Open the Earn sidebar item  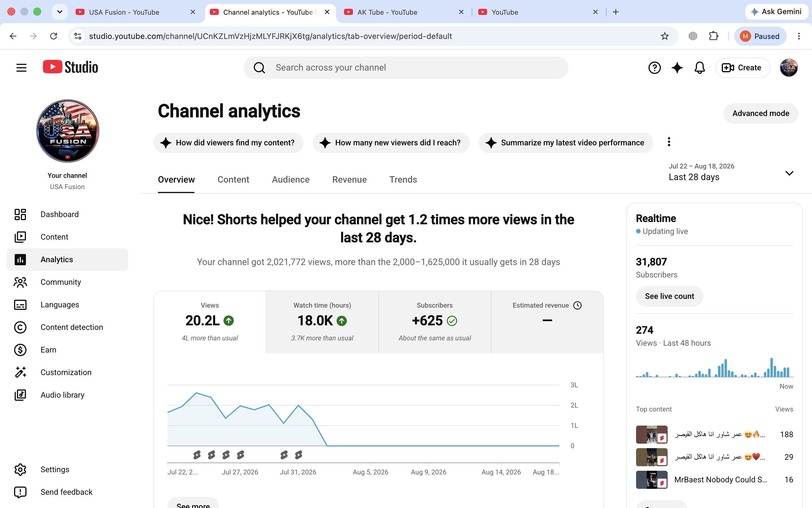67,350
